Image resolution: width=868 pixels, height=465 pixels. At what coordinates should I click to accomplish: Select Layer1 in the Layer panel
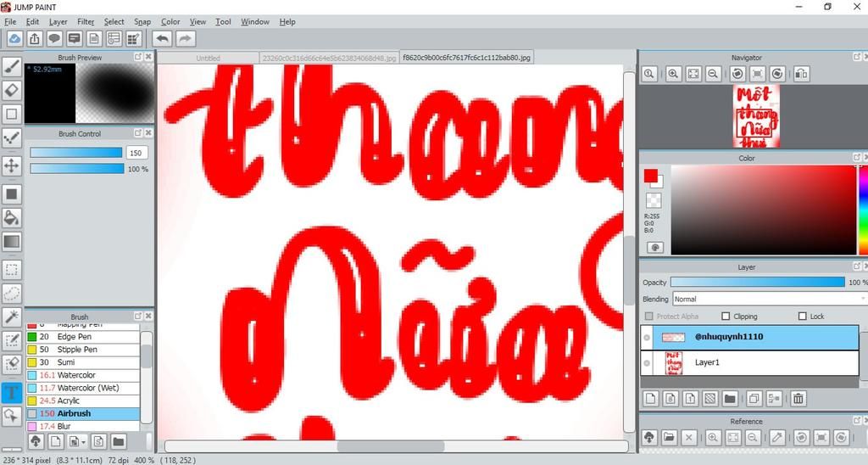[749, 363]
